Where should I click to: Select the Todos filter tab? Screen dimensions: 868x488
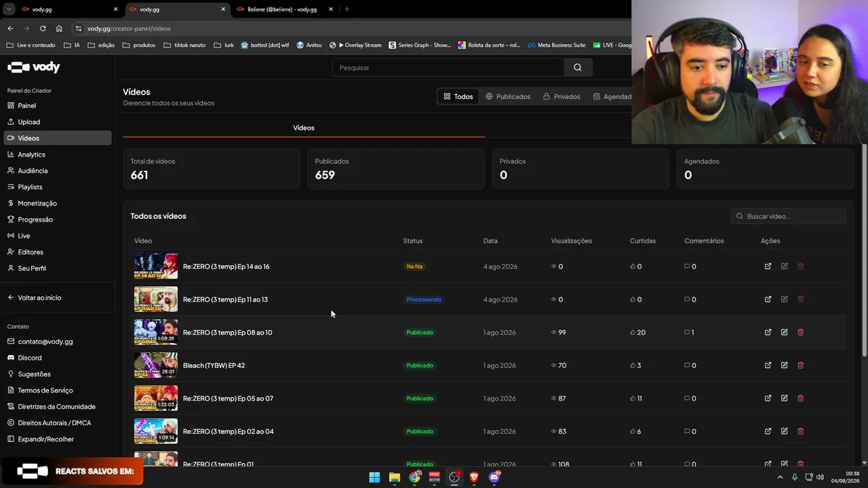tap(458, 96)
